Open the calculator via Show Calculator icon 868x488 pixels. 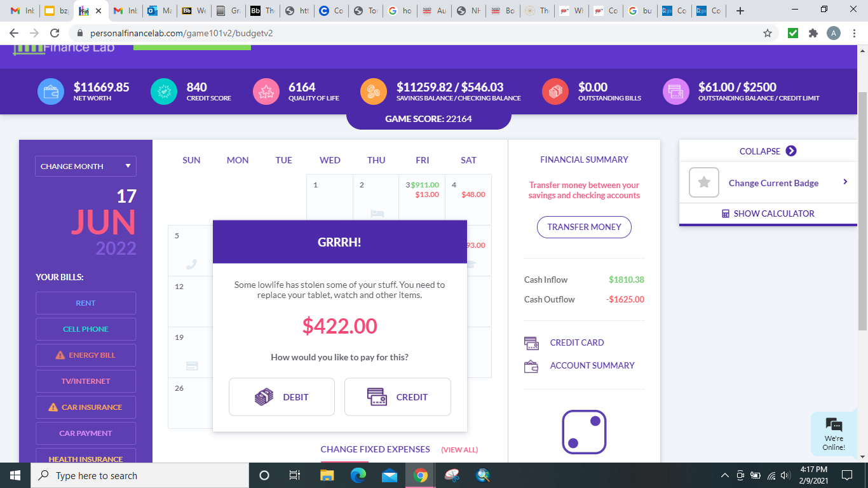(726, 213)
